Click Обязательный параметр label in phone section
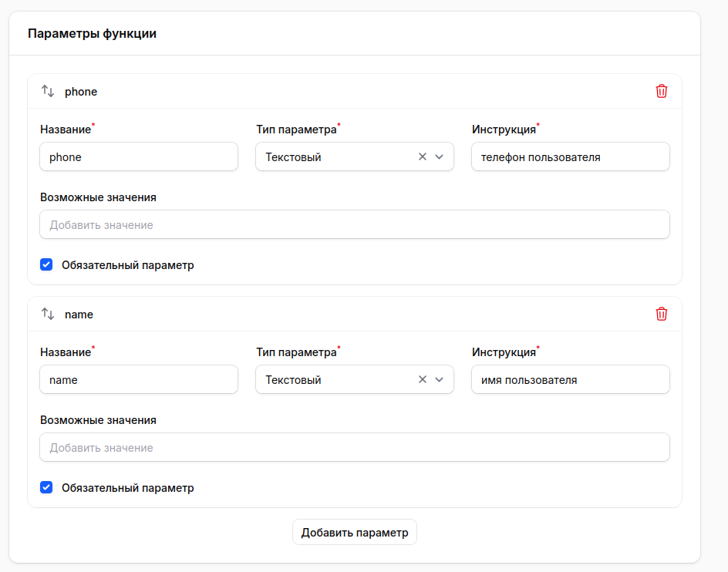This screenshot has width=728, height=572. point(128,265)
